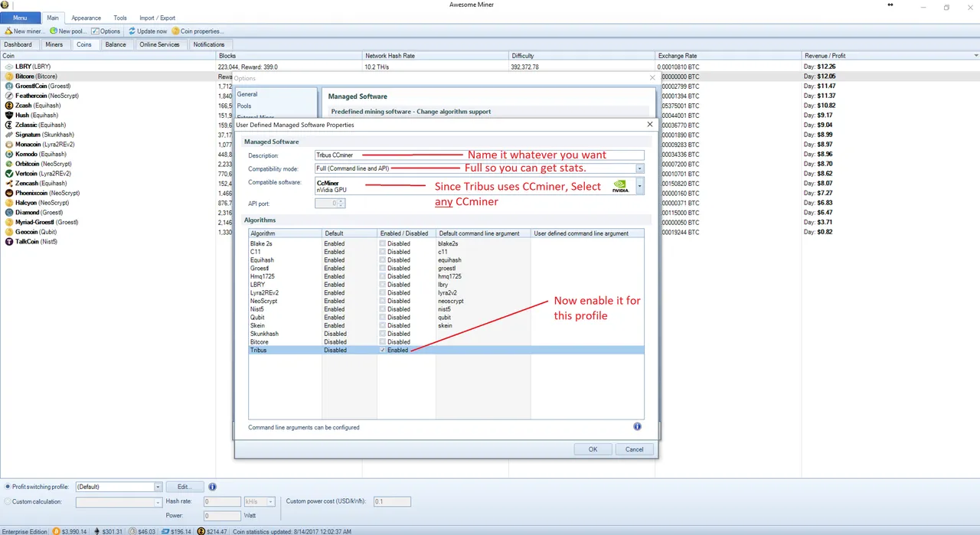The image size is (980, 535).
Task: Click the Bitcore coin icon in the list
Action: [x=9, y=77]
